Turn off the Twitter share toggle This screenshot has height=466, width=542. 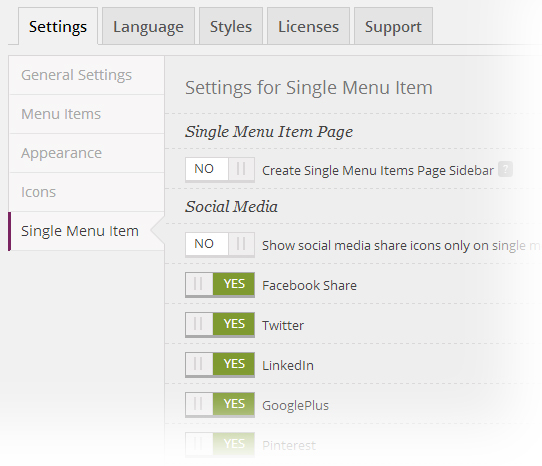coord(220,325)
